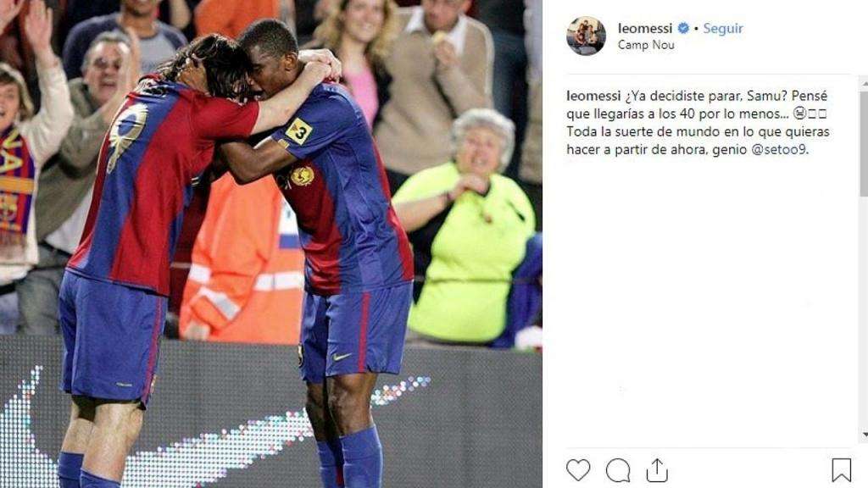868x488 pixels.
Task: Click the scrollbar down arrow in comments
Action: 864,435
